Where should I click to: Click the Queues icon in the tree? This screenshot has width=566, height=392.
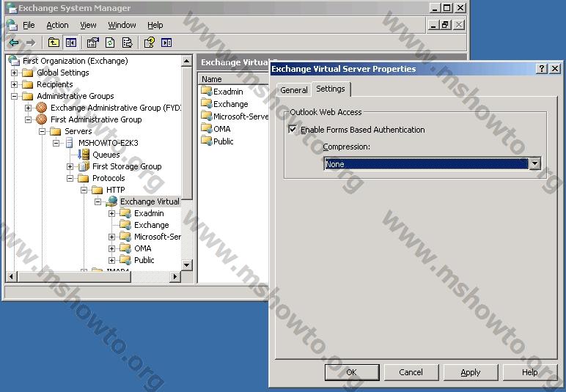pyautogui.click(x=84, y=155)
